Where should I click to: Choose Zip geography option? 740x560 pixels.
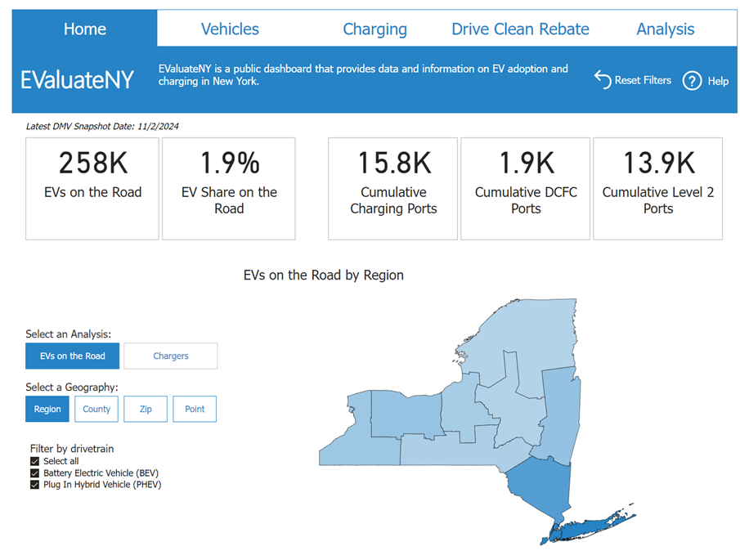click(x=146, y=409)
